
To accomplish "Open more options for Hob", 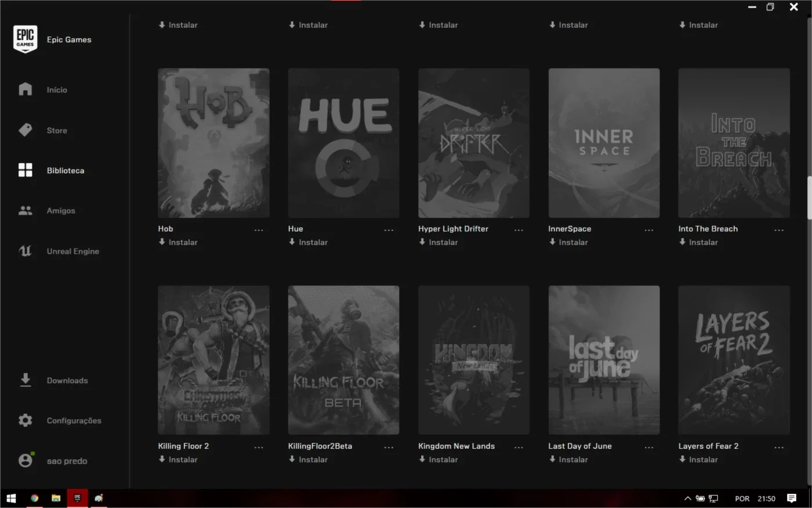I will (x=259, y=230).
